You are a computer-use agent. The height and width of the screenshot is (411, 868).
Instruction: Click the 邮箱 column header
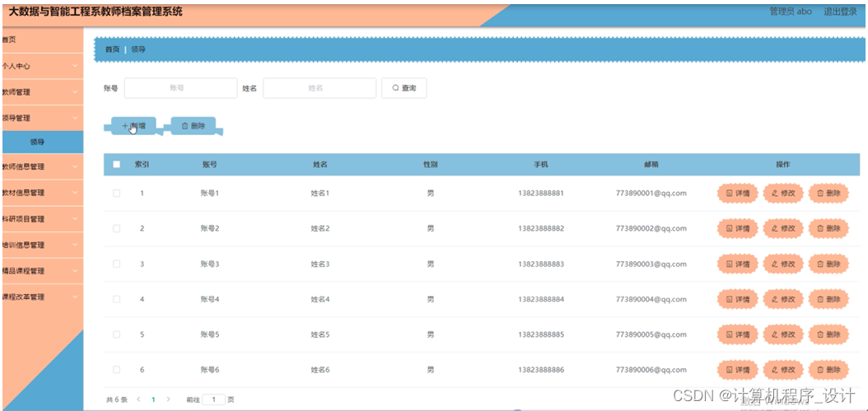click(x=651, y=165)
